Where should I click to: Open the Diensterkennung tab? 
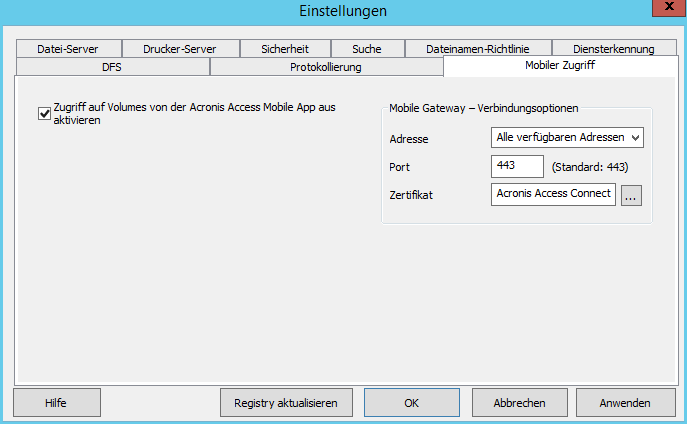614,49
